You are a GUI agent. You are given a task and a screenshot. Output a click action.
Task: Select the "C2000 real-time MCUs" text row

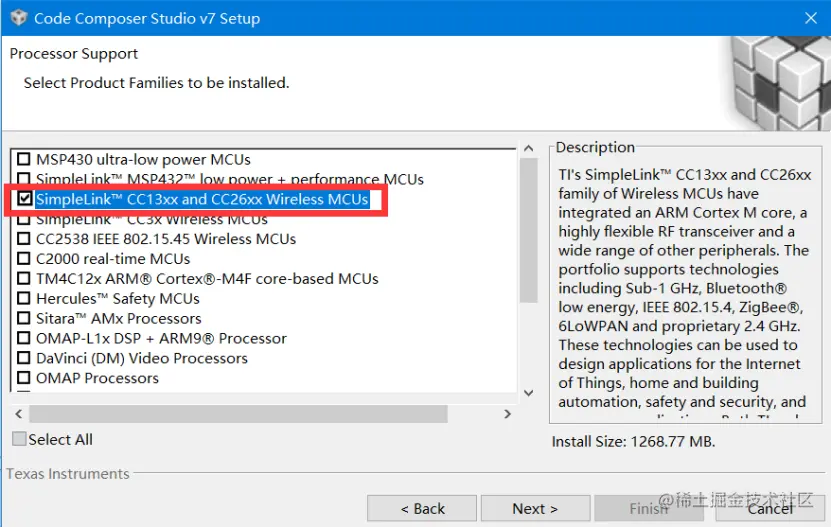pos(113,259)
